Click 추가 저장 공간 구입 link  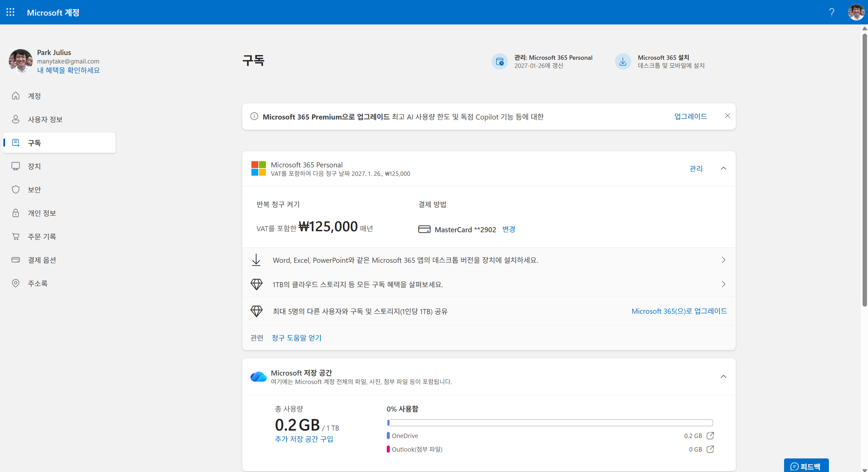(x=304, y=439)
